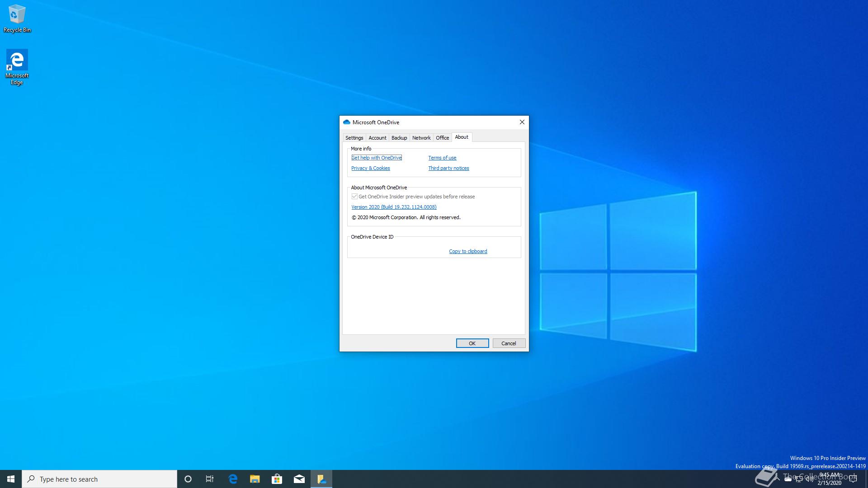Screen dimensions: 868x488
Task: Switch to the Account tab
Action: click(x=377, y=138)
